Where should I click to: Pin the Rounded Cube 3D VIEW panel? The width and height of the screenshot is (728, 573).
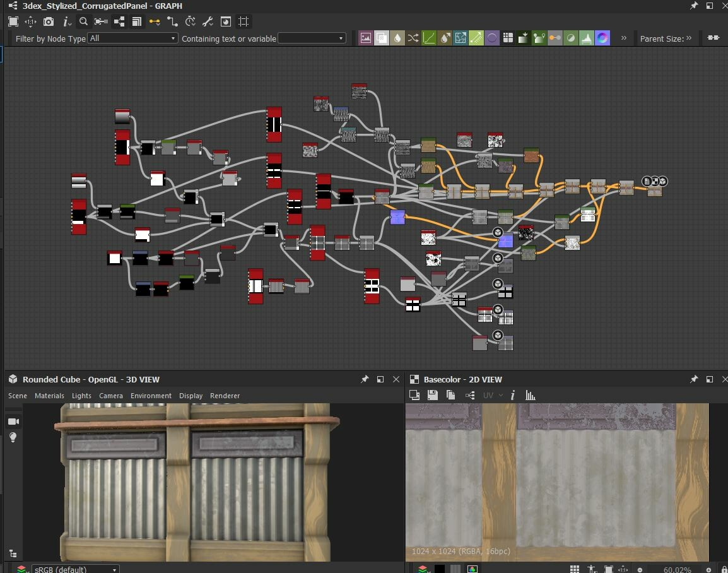pyautogui.click(x=365, y=379)
